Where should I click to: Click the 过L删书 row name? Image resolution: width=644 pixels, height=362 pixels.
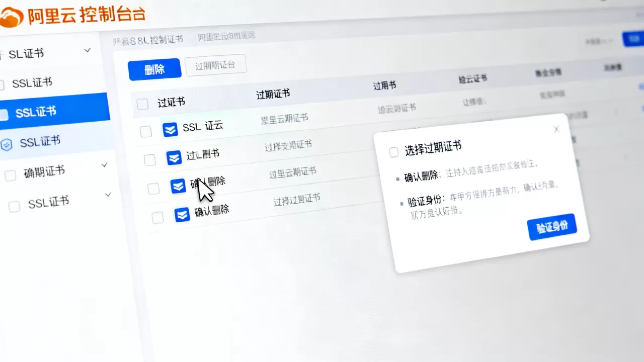(x=203, y=154)
